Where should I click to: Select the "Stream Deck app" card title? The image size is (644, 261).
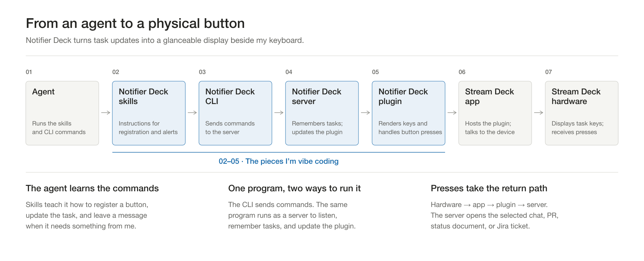(x=489, y=97)
